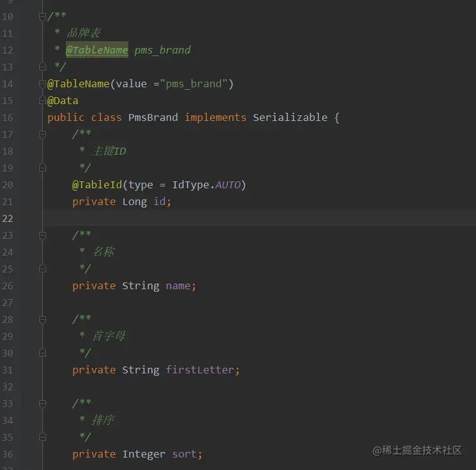Click private keyword on line 36
Viewport: 476px width, 470px height.
pyautogui.click(x=94, y=454)
